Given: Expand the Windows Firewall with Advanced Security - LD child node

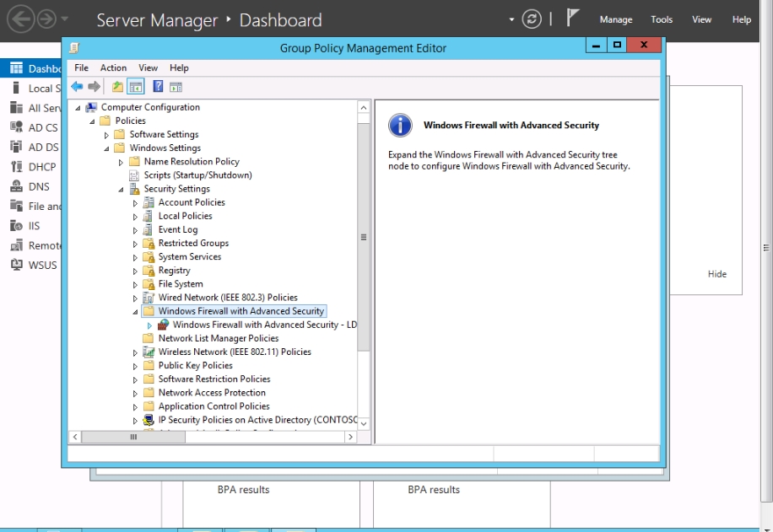Looking at the screenshot, I should (149, 325).
